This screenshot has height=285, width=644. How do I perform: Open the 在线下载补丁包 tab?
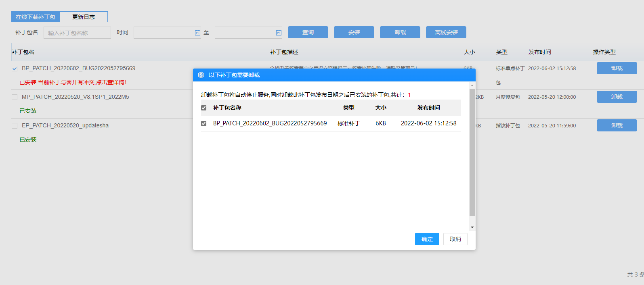click(x=36, y=17)
